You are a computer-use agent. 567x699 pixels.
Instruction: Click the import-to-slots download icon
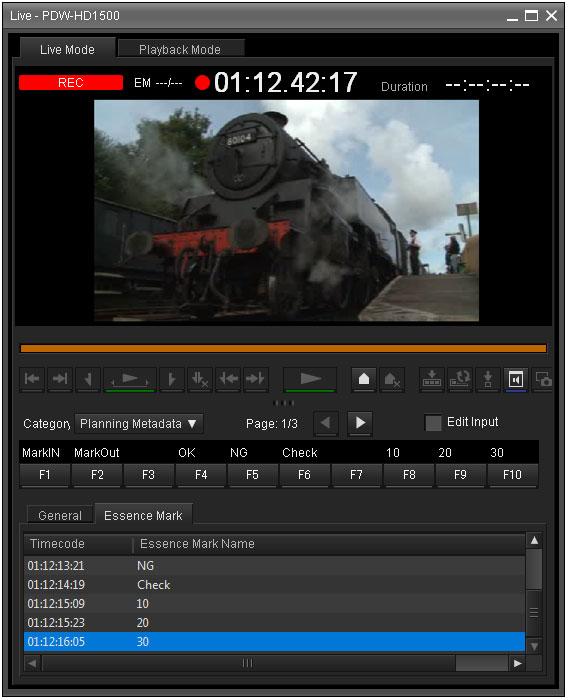[432, 379]
